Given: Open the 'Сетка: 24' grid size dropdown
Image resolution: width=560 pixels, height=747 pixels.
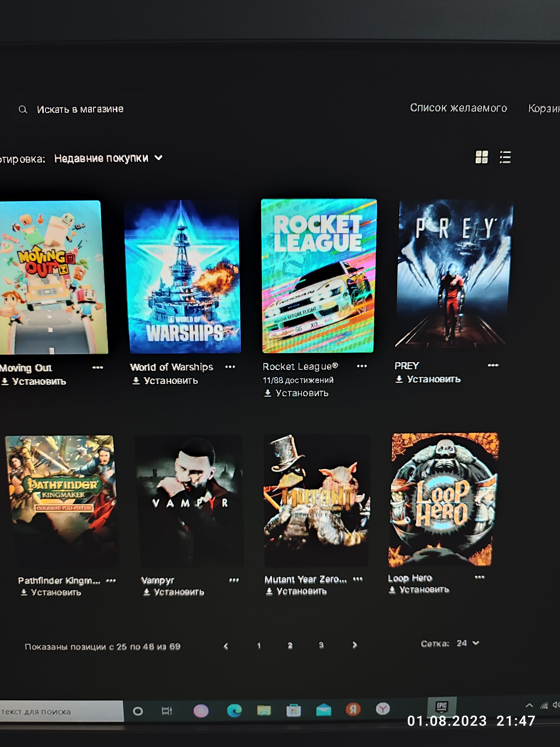Looking at the screenshot, I should 450,643.
